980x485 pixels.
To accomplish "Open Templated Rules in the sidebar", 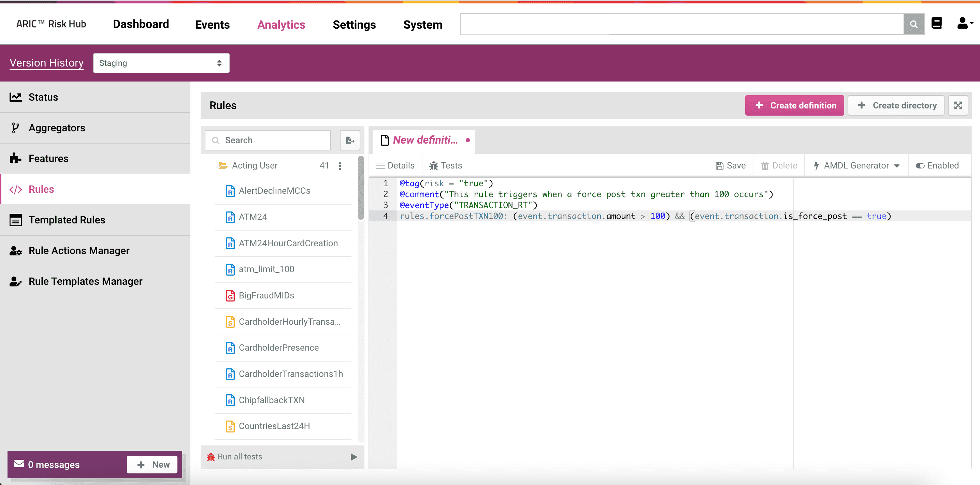I will coord(95,220).
